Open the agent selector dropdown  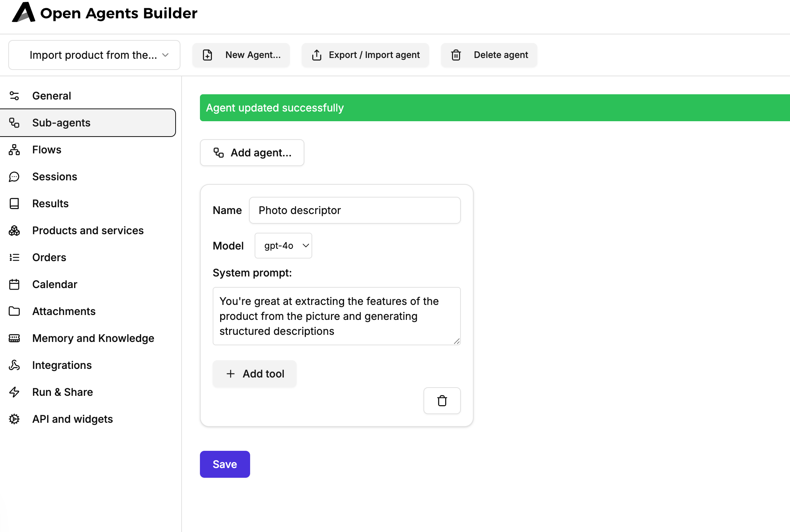point(94,55)
